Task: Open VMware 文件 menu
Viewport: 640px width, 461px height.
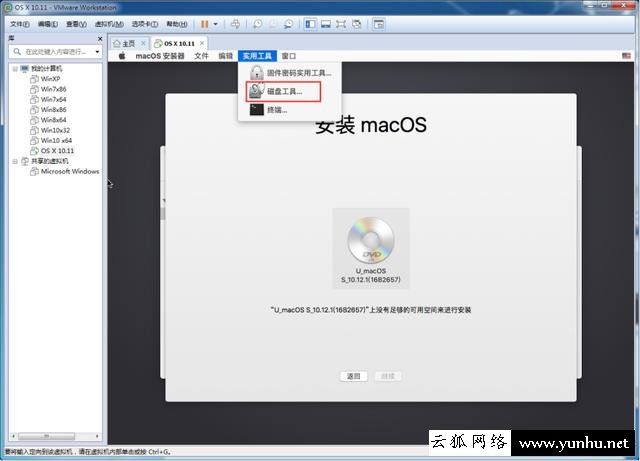Action: tap(20, 24)
